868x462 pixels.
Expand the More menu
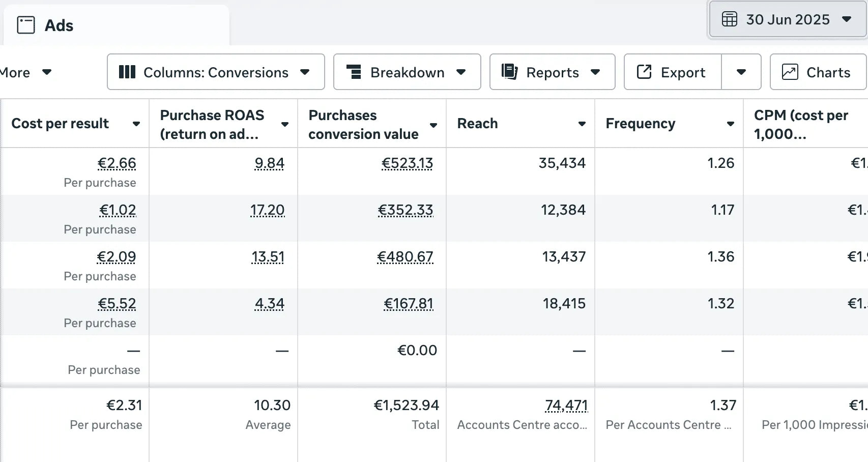coord(25,72)
